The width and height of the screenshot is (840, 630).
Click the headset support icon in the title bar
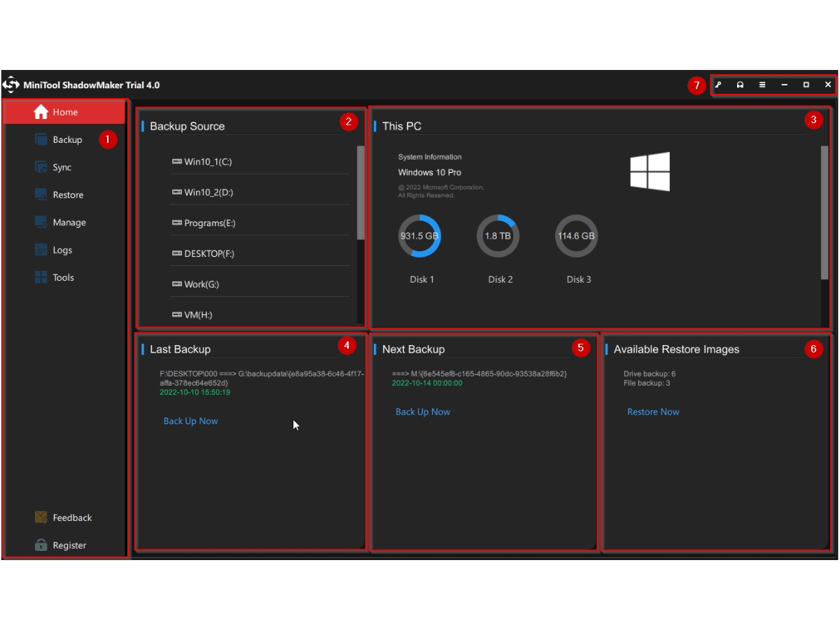click(x=740, y=85)
